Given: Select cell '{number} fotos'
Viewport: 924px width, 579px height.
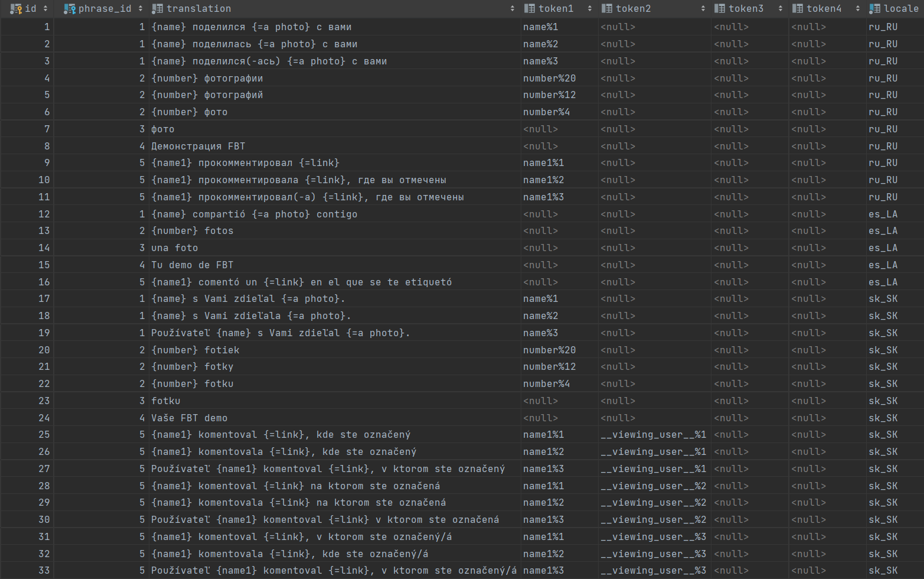Looking at the screenshot, I should pos(335,231).
